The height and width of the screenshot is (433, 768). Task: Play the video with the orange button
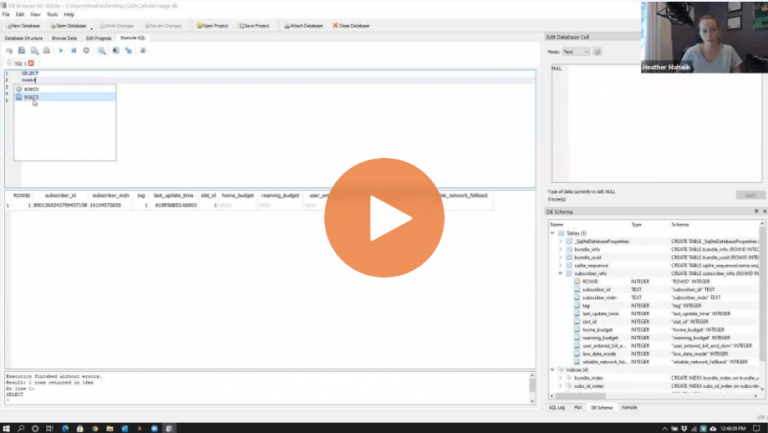(384, 217)
